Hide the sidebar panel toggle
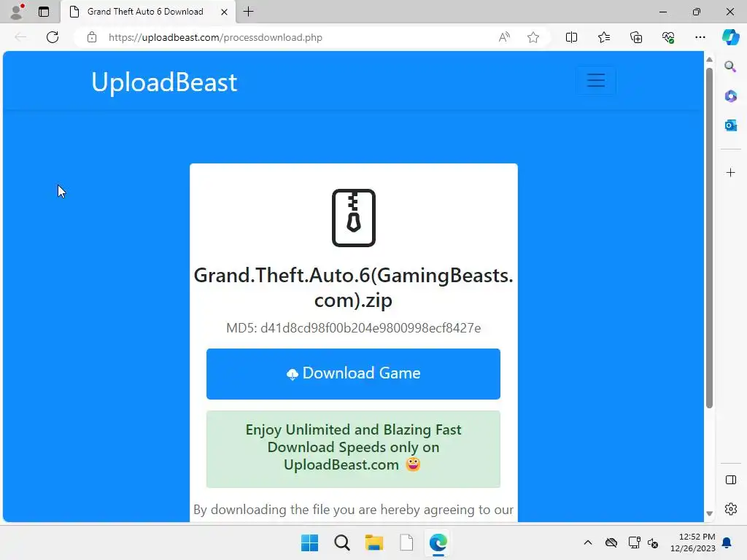 (730, 480)
